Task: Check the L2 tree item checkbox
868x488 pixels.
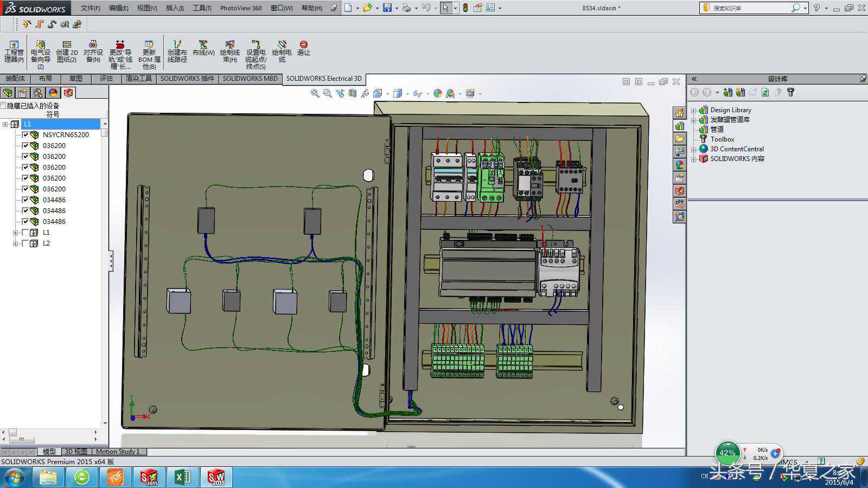Action: (25, 243)
